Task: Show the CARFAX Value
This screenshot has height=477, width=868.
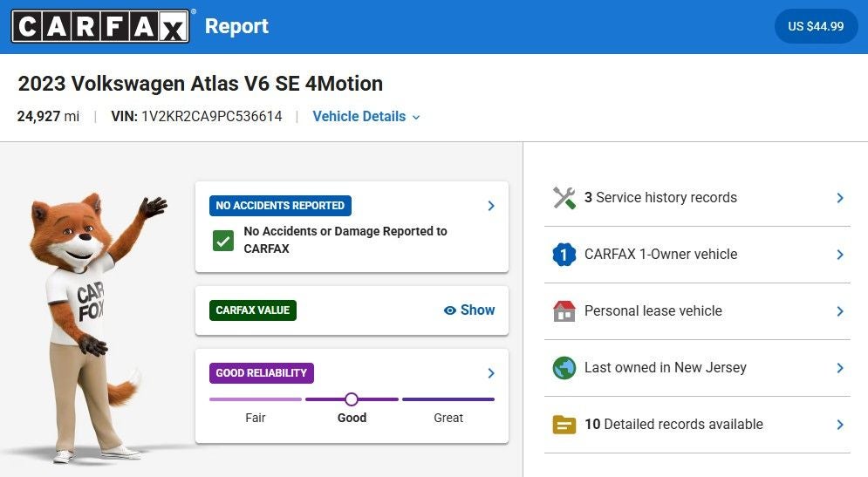Action: click(469, 310)
